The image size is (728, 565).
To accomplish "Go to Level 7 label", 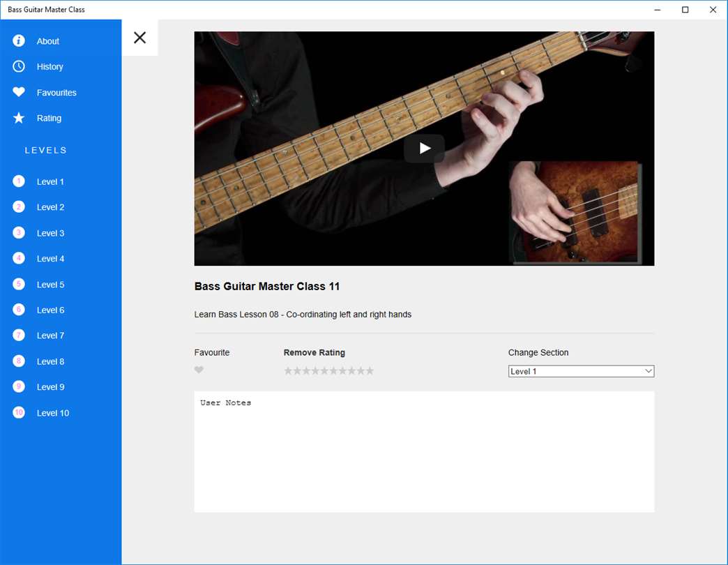I will point(50,336).
